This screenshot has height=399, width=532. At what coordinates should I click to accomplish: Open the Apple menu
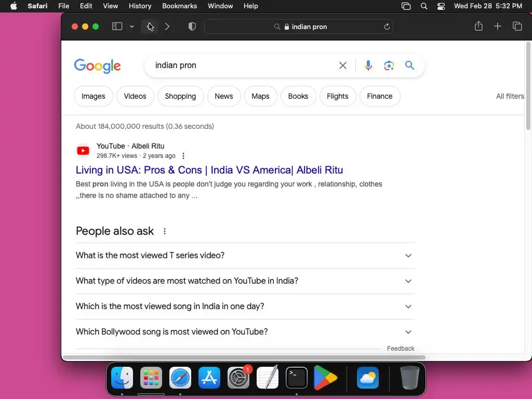(14, 6)
